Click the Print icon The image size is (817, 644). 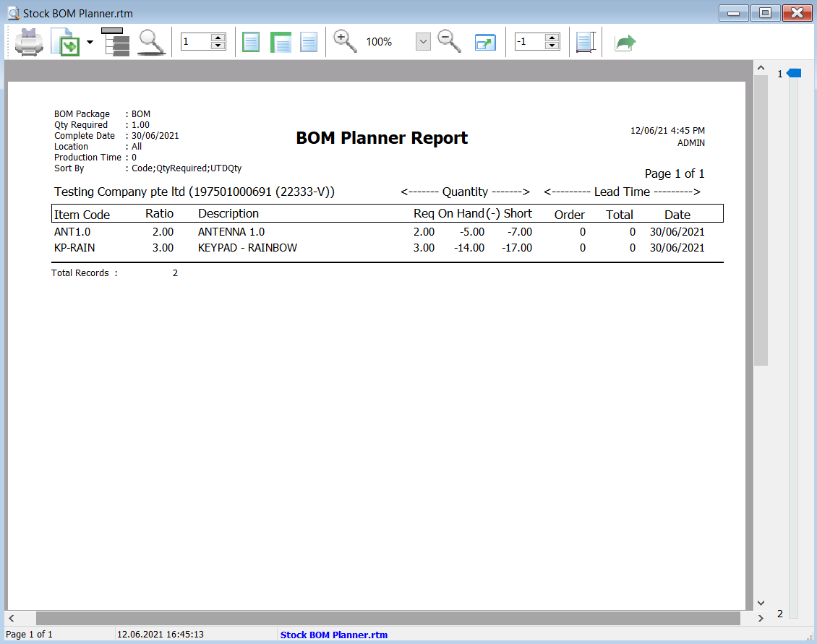(x=28, y=41)
